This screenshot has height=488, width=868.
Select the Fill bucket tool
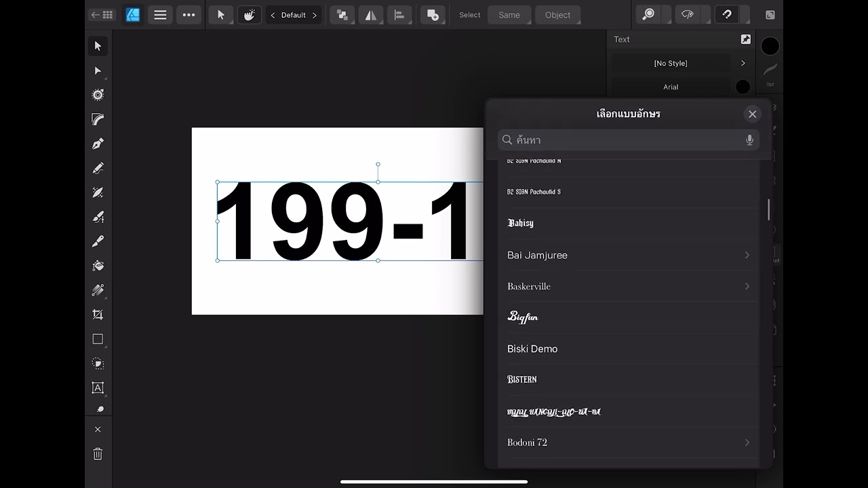click(x=98, y=266)
